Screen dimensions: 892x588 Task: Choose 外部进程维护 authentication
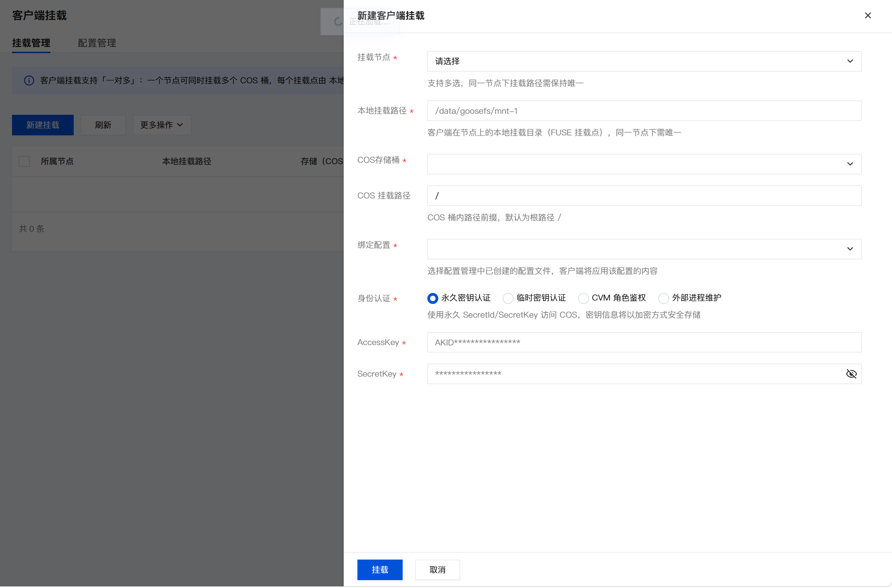[x=663, y=298]
